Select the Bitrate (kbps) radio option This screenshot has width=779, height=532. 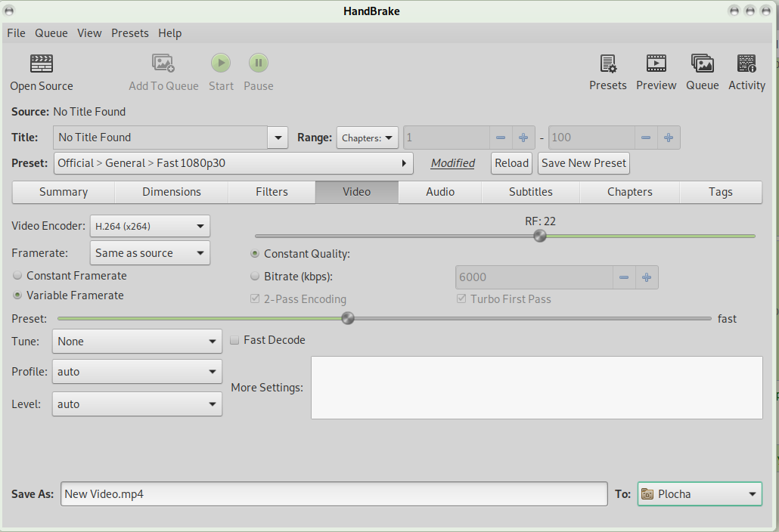[x=255, y=277]
